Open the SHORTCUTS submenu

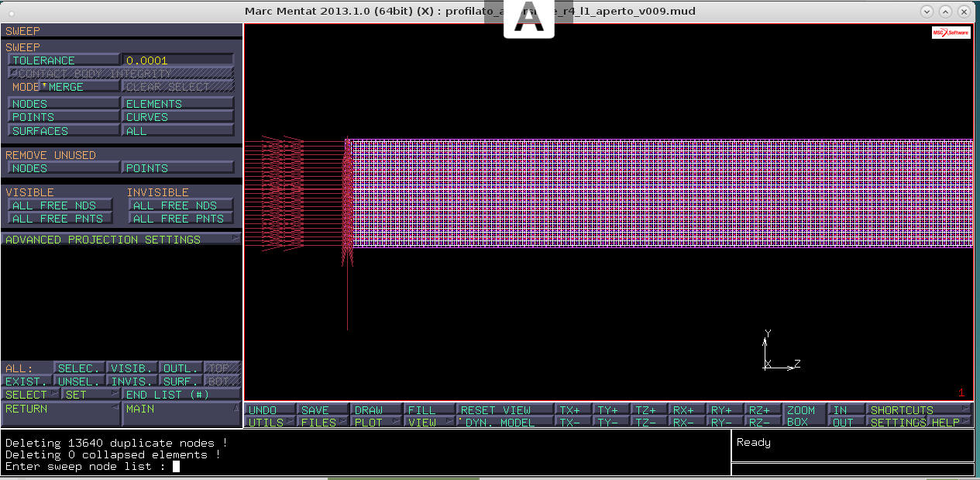coord(920,410)
